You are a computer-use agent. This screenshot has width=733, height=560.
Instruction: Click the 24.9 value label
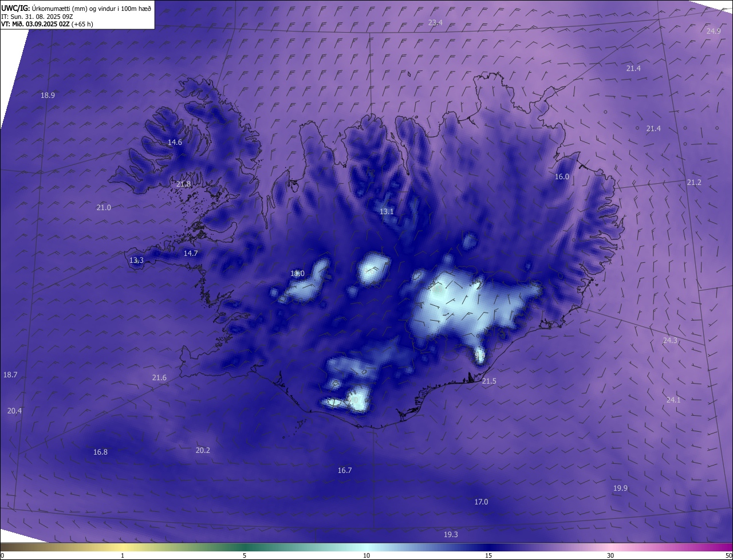pyautogui.click(x=714, y=31)
